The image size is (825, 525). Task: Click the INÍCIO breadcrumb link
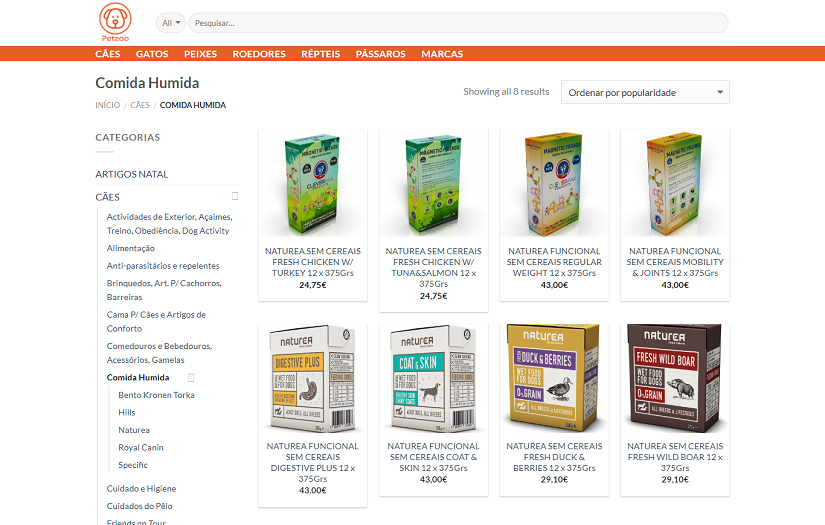(x=108, y=105)
